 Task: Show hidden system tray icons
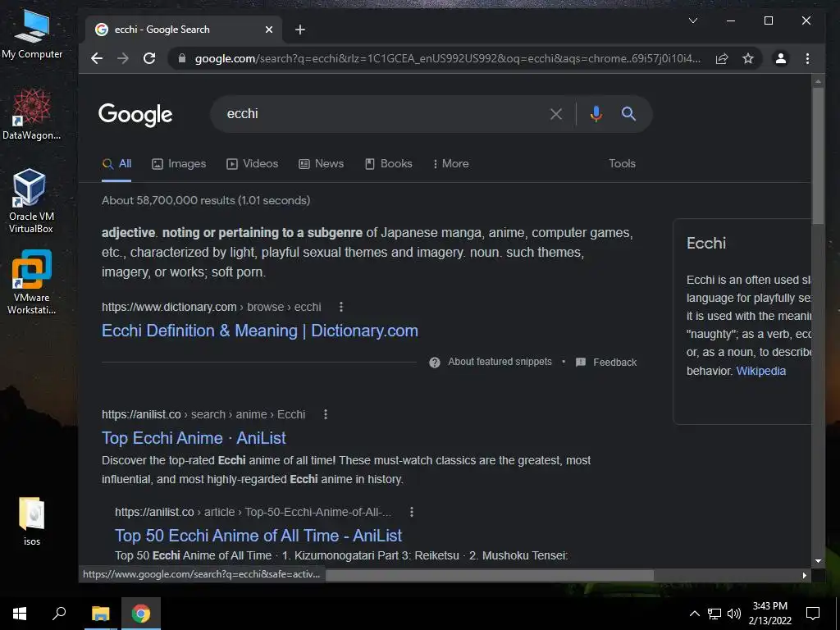coord(694,614)
